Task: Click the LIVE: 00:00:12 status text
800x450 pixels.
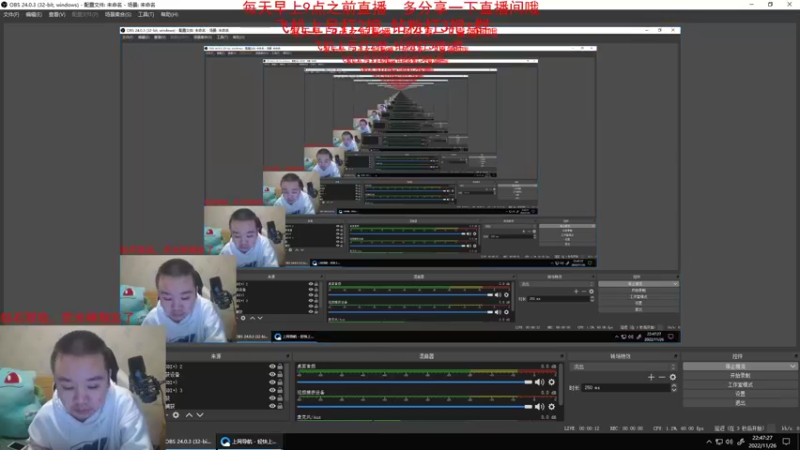Action: [582, 429]
